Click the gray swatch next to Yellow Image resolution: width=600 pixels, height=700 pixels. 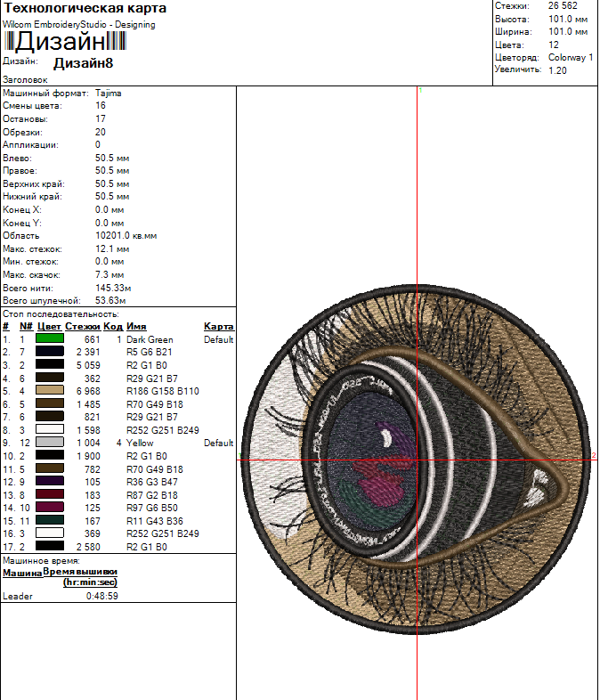[50, 443]
